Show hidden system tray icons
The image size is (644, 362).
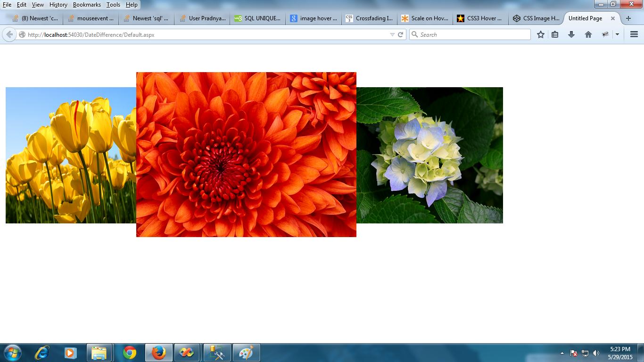pyautogui.click(x=562, y=353)
